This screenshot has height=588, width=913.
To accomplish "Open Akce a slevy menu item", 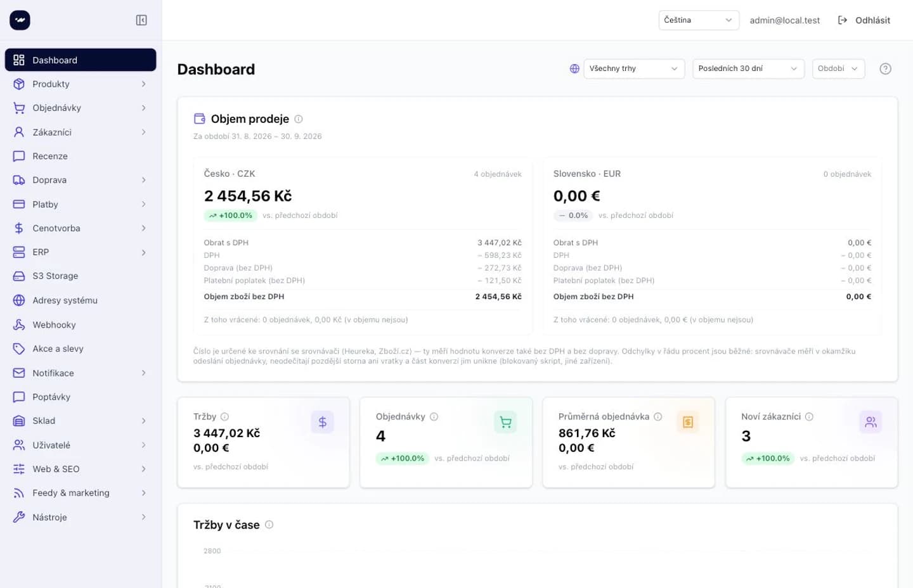I will 81,348.
